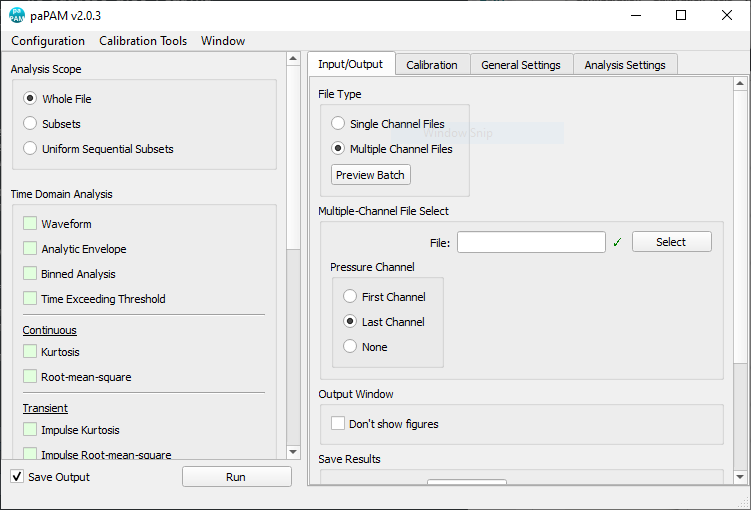Choose Uniform Sequential Subsets option
Image resolution: width=751 pixels, height=510 pixels.
coord(30,149)
